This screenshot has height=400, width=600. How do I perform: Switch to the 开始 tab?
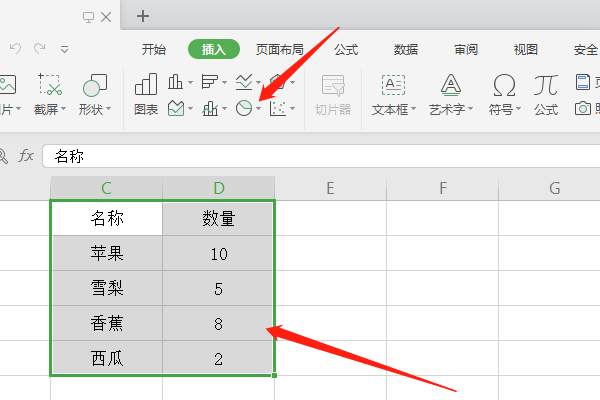[x=154, y=49]
